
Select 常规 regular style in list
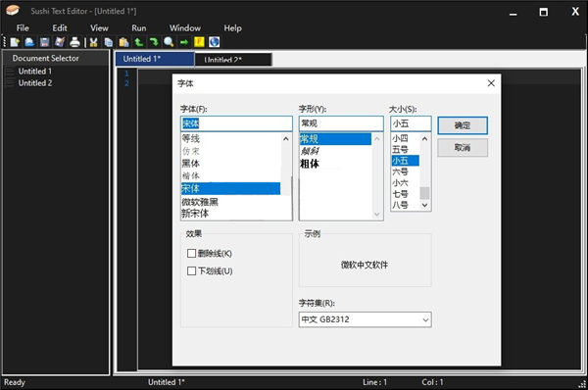tap(335, 139)
